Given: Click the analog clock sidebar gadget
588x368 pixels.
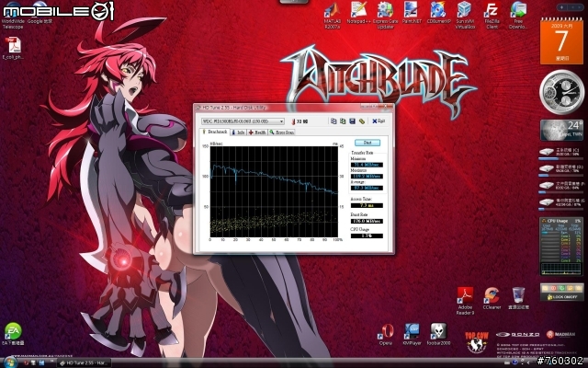Looking at the screenshot, I should point(561,92).
